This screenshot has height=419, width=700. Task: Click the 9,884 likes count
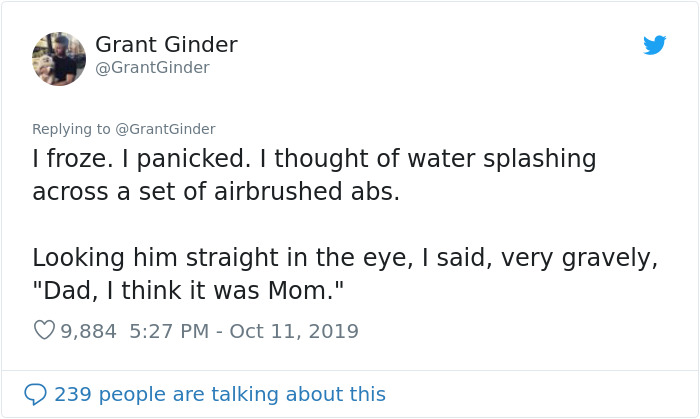pos(89,330)
